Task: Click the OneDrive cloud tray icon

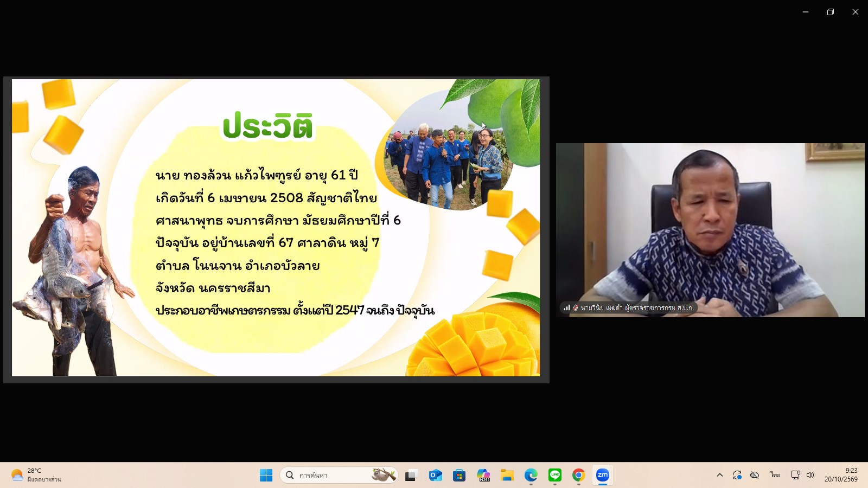Action: [x=755, y=475]
